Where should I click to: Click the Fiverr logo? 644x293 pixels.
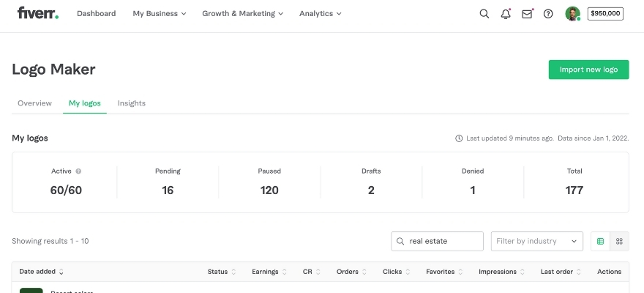pos(38,13)
